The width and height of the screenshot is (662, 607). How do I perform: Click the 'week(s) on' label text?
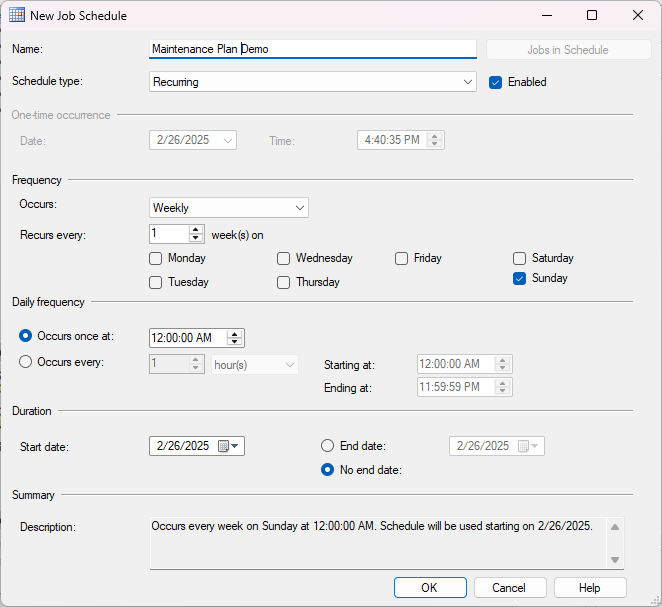click(237, 235)
